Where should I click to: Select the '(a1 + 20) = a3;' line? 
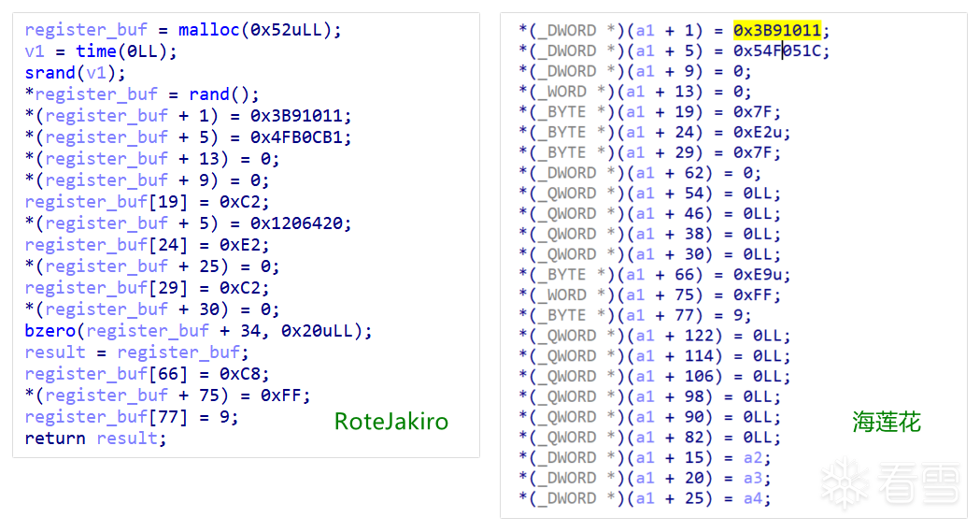645,478
